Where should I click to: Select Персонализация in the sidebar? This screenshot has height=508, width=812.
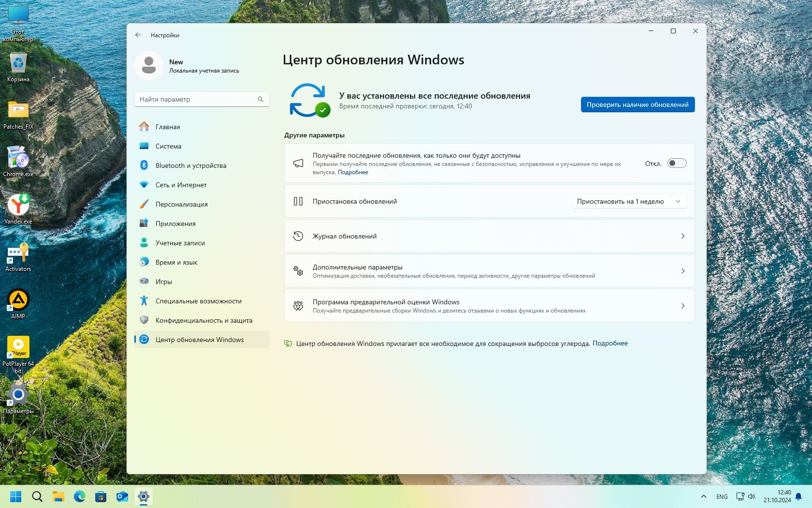click(x=181, y=204)
